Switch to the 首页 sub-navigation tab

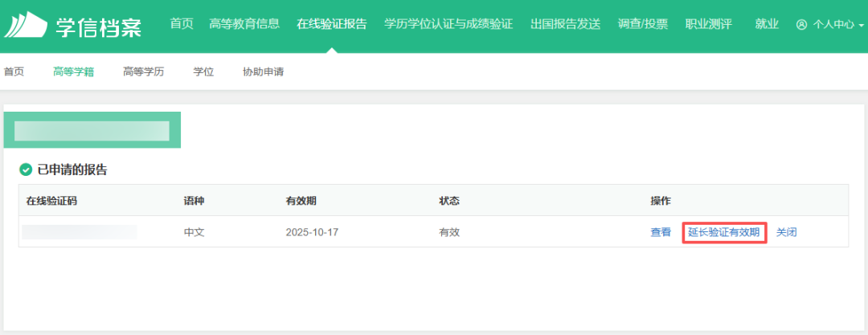coord(14,72)
